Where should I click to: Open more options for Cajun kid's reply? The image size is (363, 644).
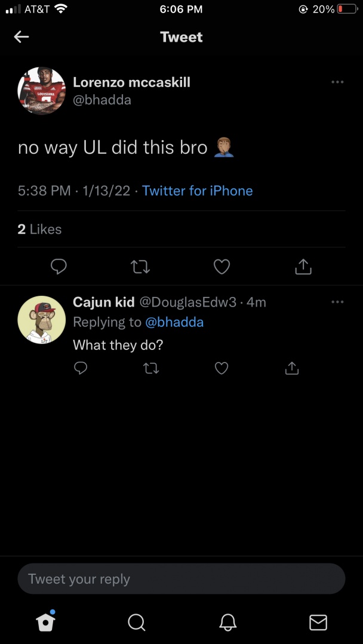pyautogui.click(x=337, y=302)
